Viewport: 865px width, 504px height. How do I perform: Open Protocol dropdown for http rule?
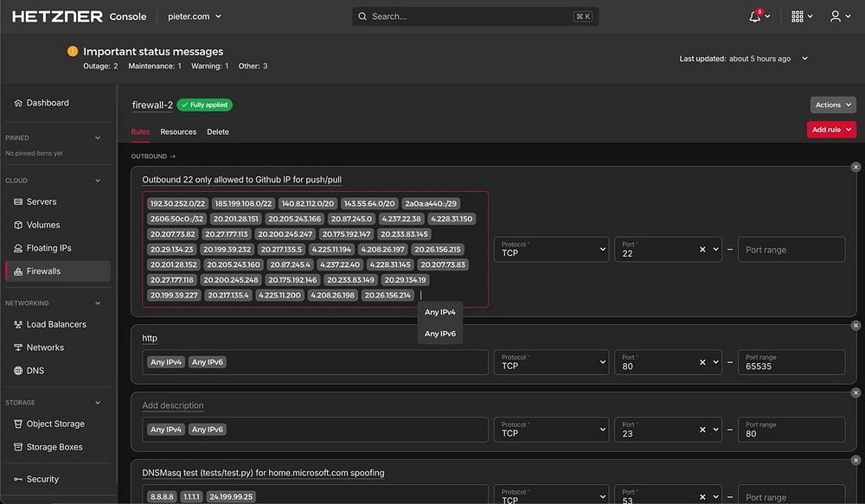tap(551, 362)
